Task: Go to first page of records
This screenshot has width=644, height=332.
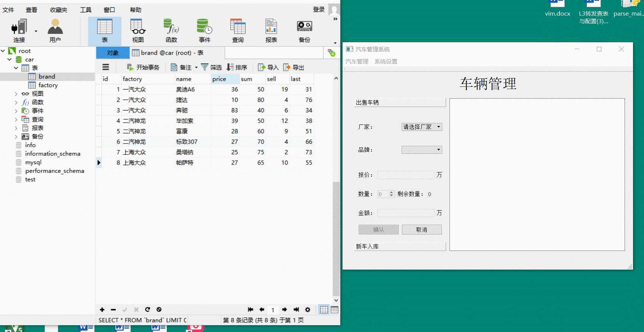Action: (x=250, y=310)
